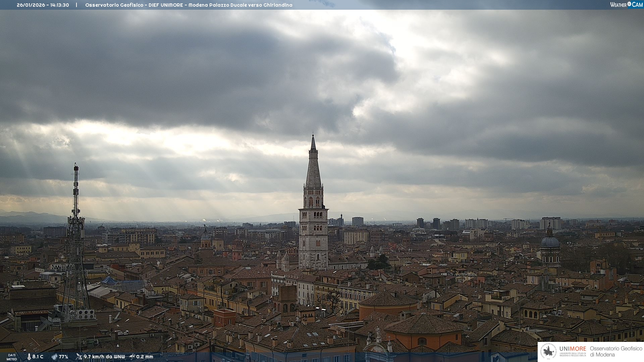Click the 26/01/2026 date stamp
Image resolution: width=644 pixels, height=362 pixels.
click(x=31, y=5)
